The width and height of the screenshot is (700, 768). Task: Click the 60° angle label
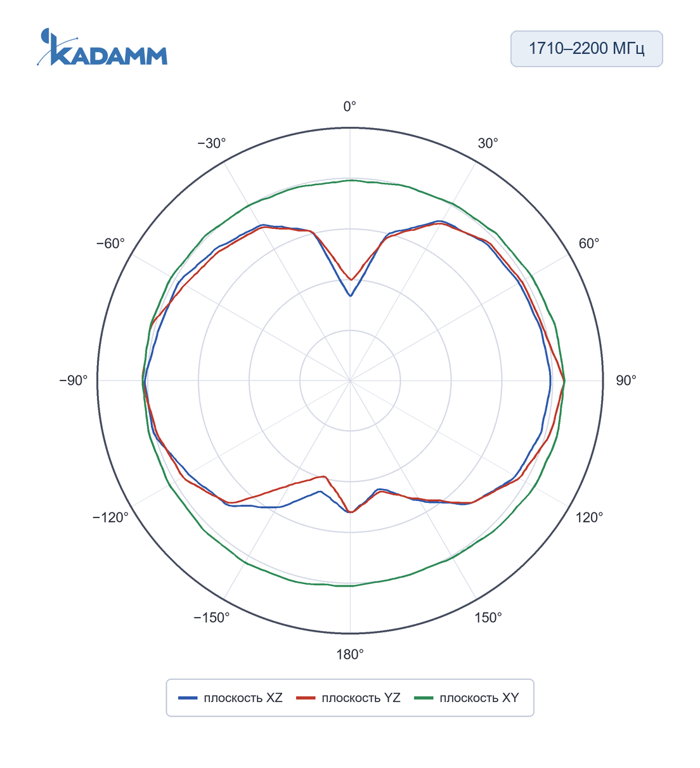tap(589, 244)
